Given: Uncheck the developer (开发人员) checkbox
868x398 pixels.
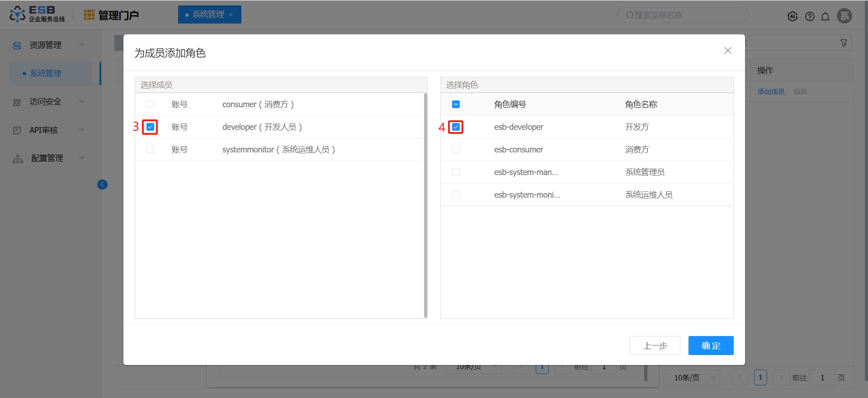Looking at the screenshot, I should click(x=151, y=127).
